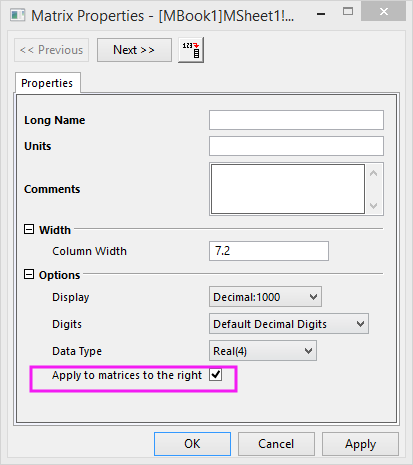413x465 pixels.
Task: Collapse the Options section
Action: coord(29,274)
